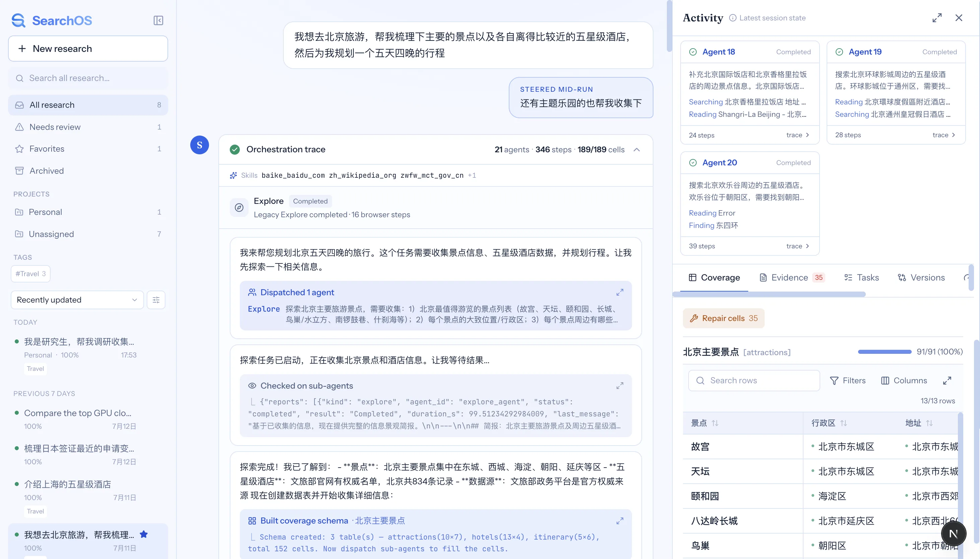
Task: Open the Archived list
Action: coord(88,171)
